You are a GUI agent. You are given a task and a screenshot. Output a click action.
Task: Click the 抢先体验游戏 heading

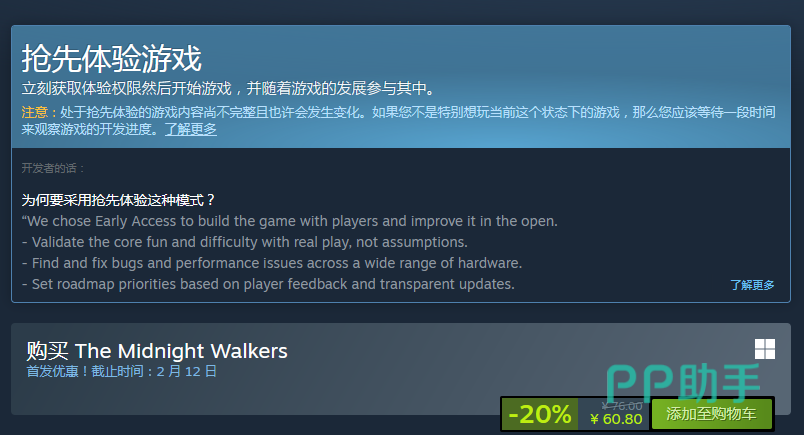tap(111, 58)
